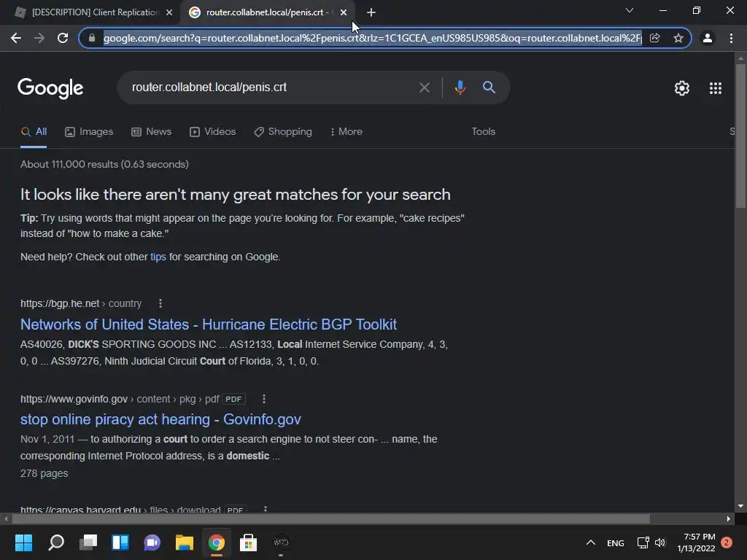
Task: Click the https://bgp.he.net › country breadcrumb
Action: [x=81, y=303]
